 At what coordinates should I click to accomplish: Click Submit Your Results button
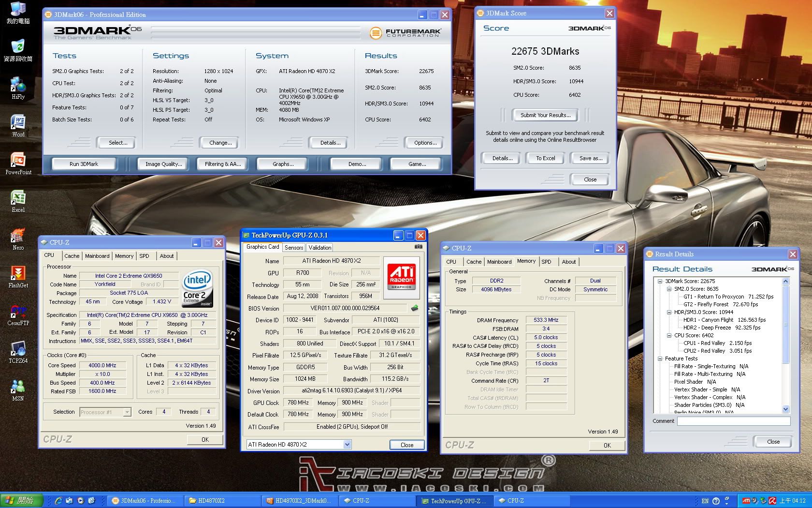point(545,115)
